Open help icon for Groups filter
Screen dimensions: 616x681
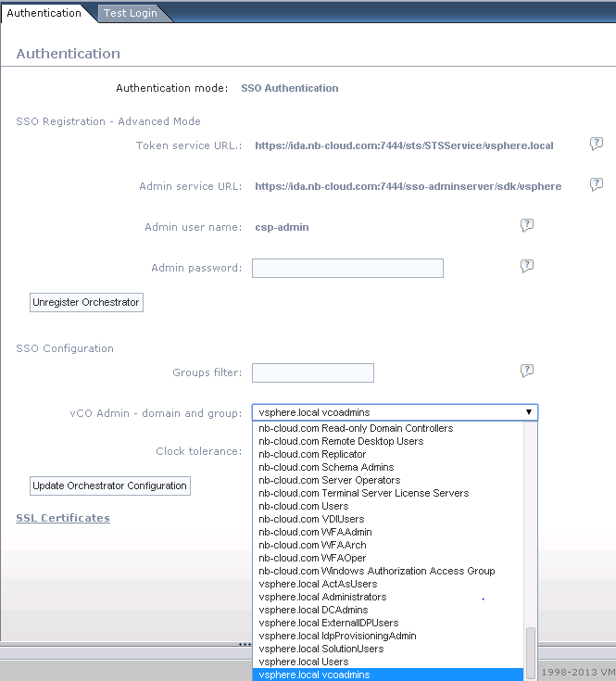(527, 371)
